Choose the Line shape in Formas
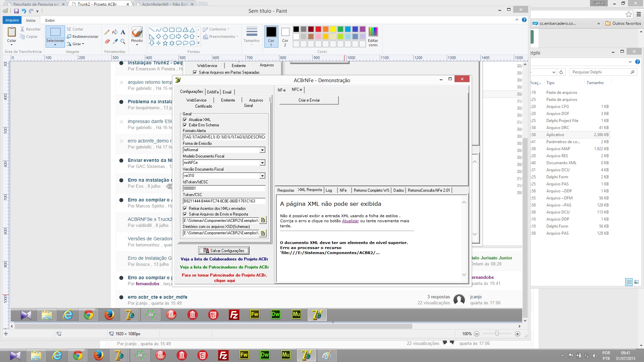Viewport: 644px width, 362px height. 152,30
